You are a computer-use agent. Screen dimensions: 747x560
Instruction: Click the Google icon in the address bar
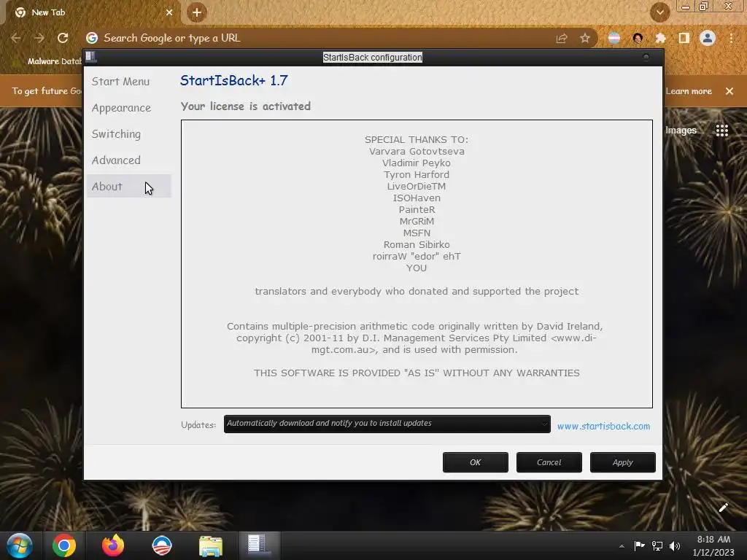[92, 38]
